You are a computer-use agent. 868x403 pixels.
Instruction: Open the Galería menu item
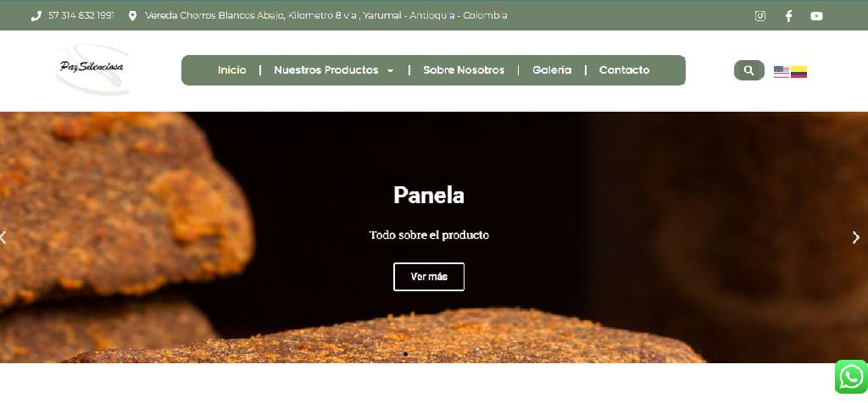click(x=552, y=70)
